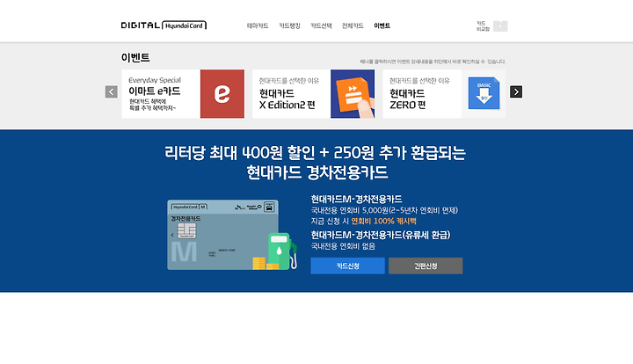Open the 테마카드 menu
Image resolution: width=633 pixels, height=364 pixels.
[x=257, y=25]
